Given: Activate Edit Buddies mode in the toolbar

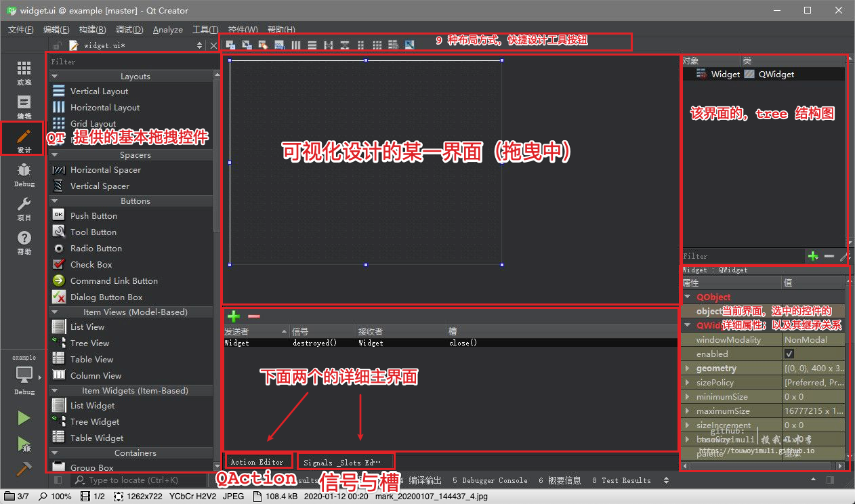Looking at the screenshot, I should tap(264, 45).
